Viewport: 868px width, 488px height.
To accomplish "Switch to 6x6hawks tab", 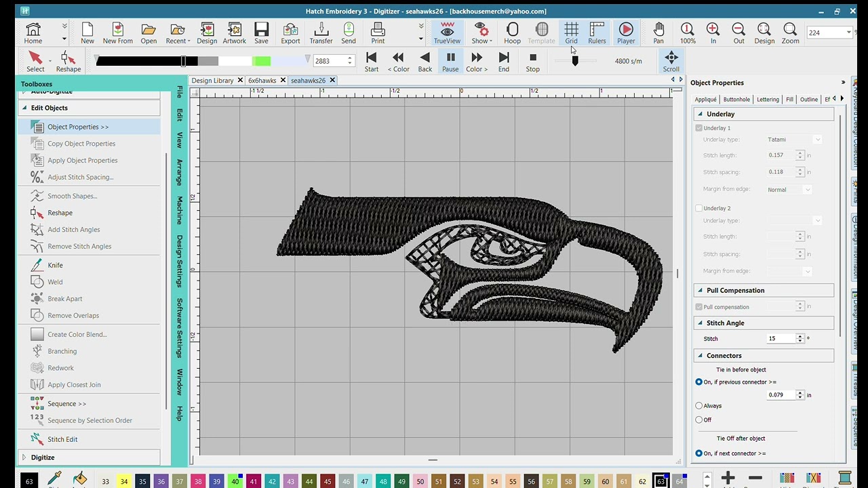I will 262,80.
